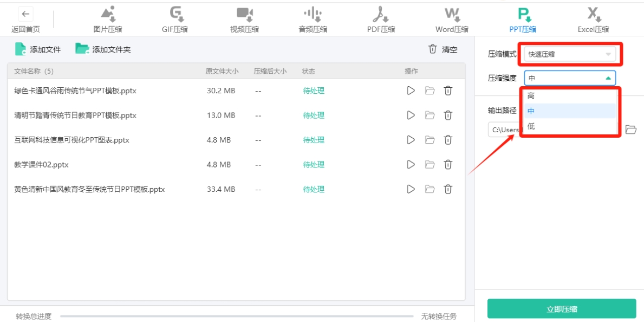Select file 互联网科技信息可视化PPT图表.pptx
This screenshot has height=322, width=644.
coord(72,140)
